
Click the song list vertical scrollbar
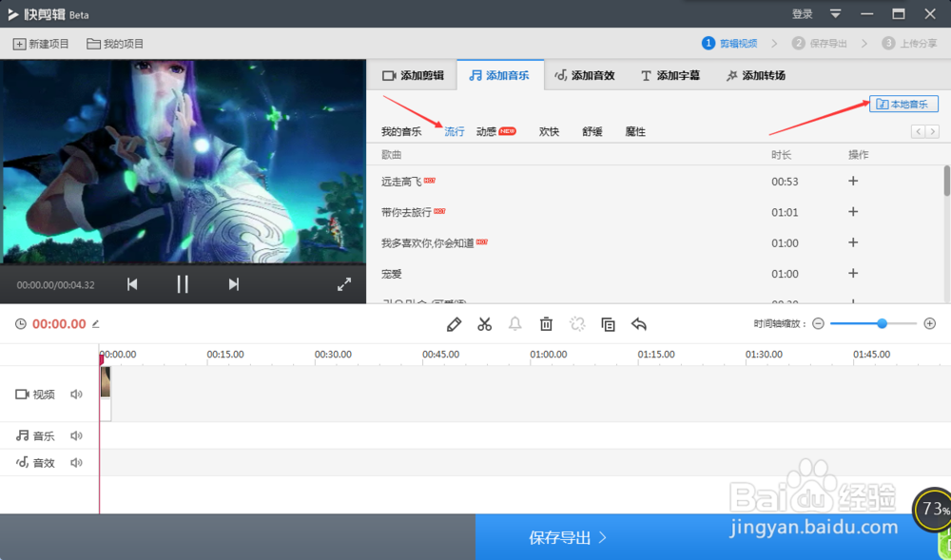click(947, 181)
